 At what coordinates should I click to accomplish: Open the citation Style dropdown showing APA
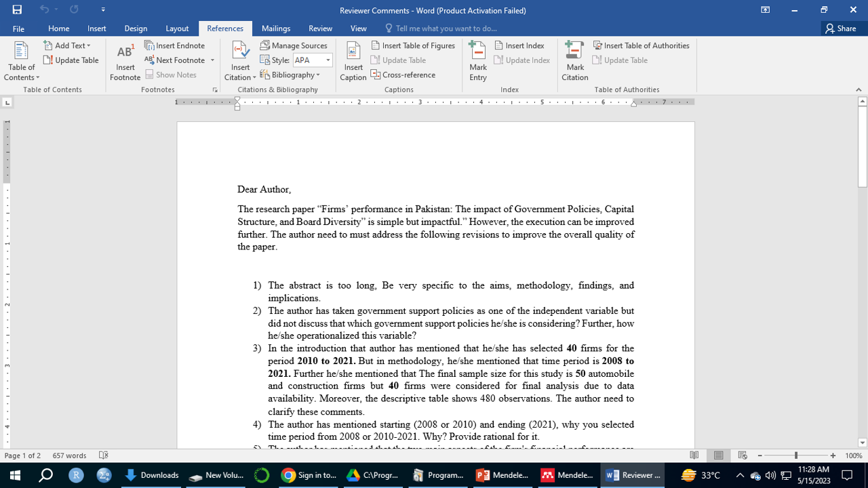[x=312, y=60]
